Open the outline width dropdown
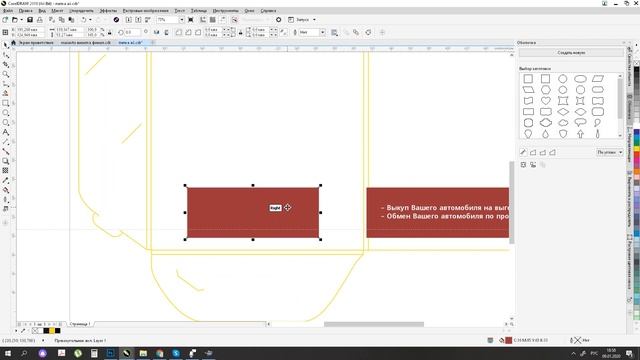The width and height of the screenshot is (640, 360). (x=322, y=32)
